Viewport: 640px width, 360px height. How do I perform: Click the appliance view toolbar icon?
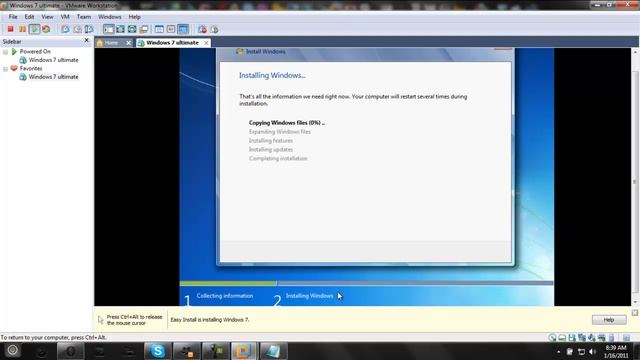click(171, 29)
